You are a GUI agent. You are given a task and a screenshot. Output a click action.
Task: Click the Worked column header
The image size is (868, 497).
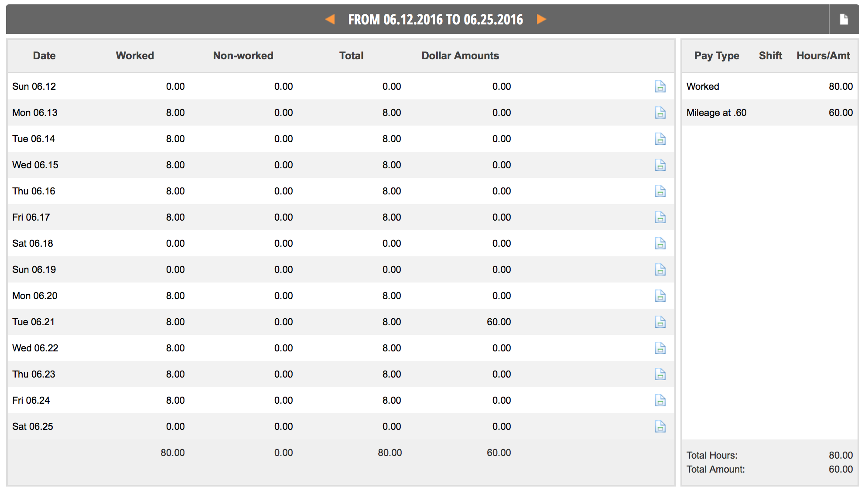click(x=134, y=56)
